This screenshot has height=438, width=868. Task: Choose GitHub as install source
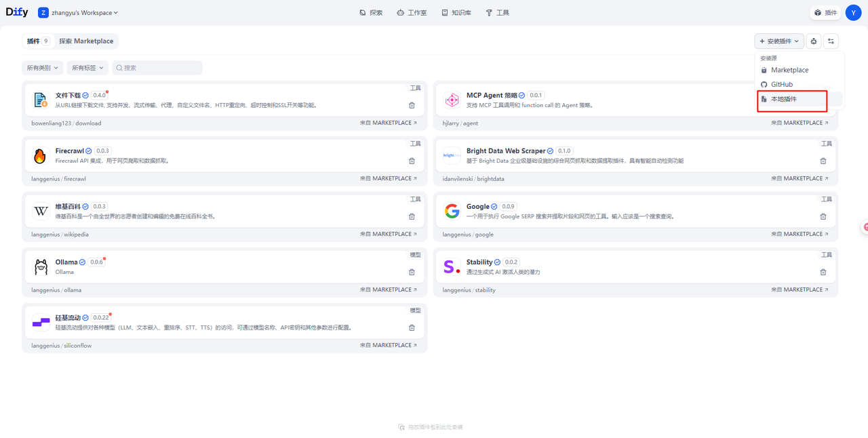tap(781, 85)
